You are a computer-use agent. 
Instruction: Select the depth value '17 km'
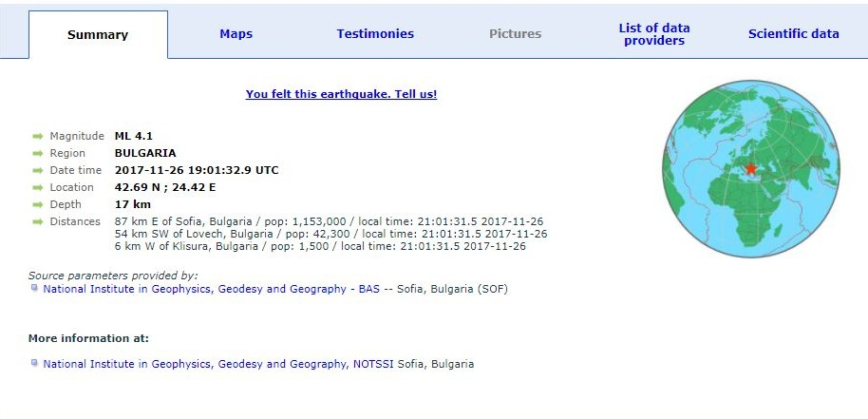(133, 205)
